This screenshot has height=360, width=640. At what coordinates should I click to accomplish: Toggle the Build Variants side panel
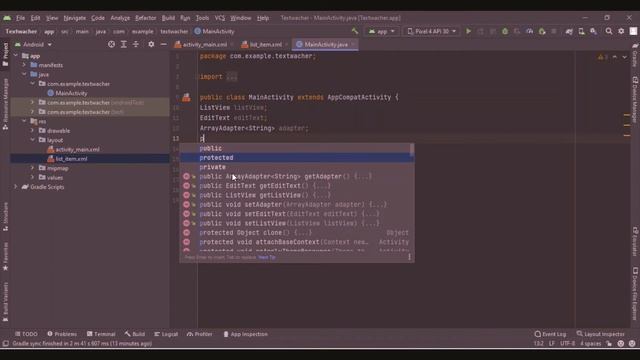5,301
